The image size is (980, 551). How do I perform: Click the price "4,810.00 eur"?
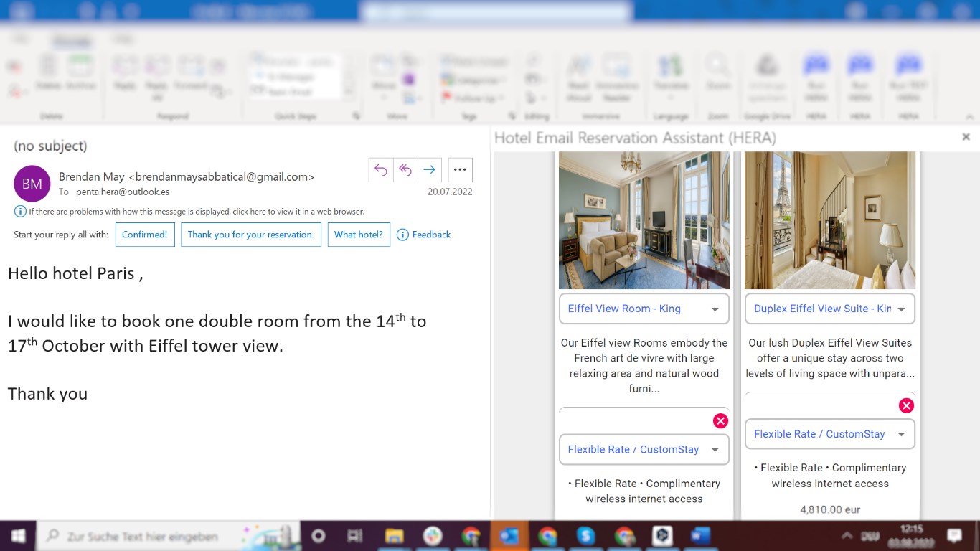coord(830,509)
